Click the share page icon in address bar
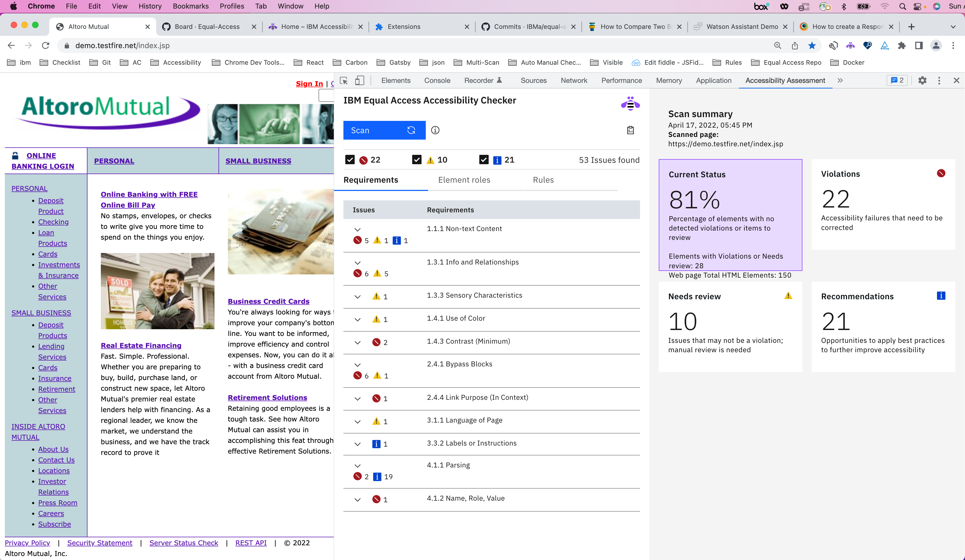This screenshot has width=965, height=560. coord(795,45)
